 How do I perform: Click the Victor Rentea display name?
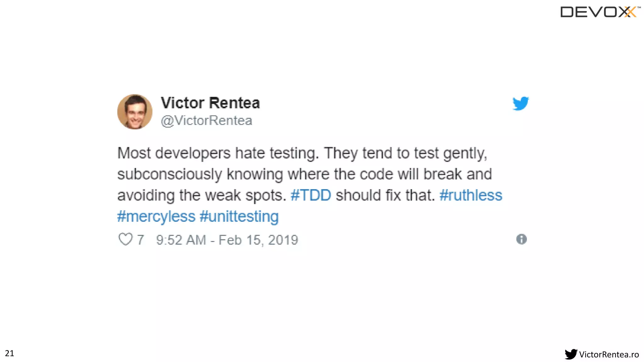click(210, 103)
